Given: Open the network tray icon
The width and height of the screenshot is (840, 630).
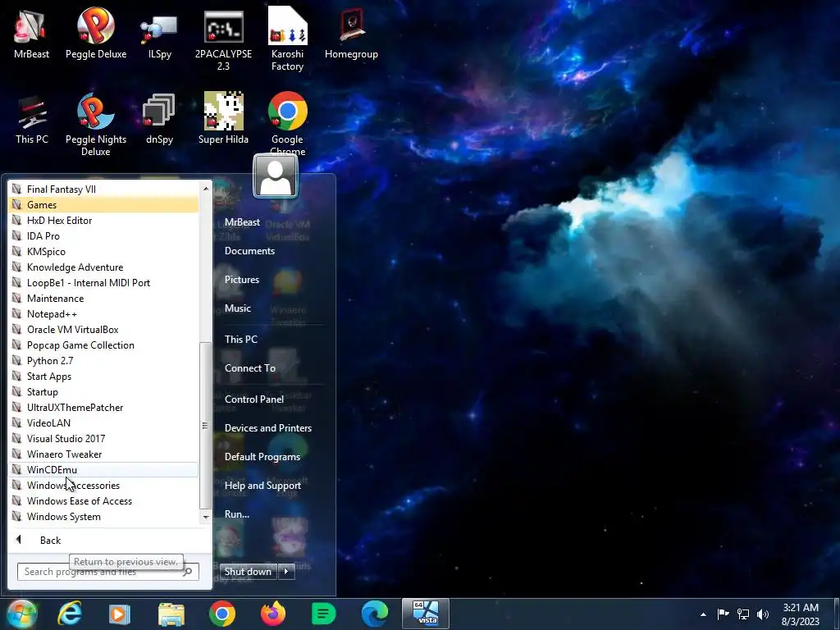Looking at the screenshot, I should click(x=743, y=614).
